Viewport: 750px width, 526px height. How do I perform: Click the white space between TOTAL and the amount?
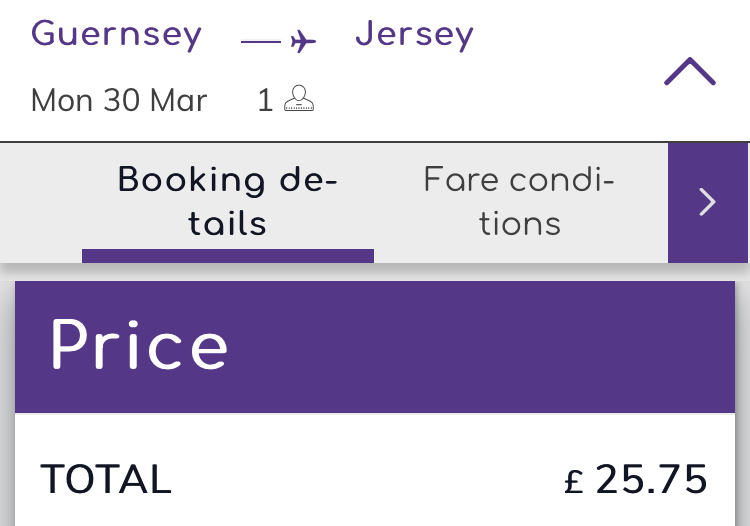tap(367, 479)
